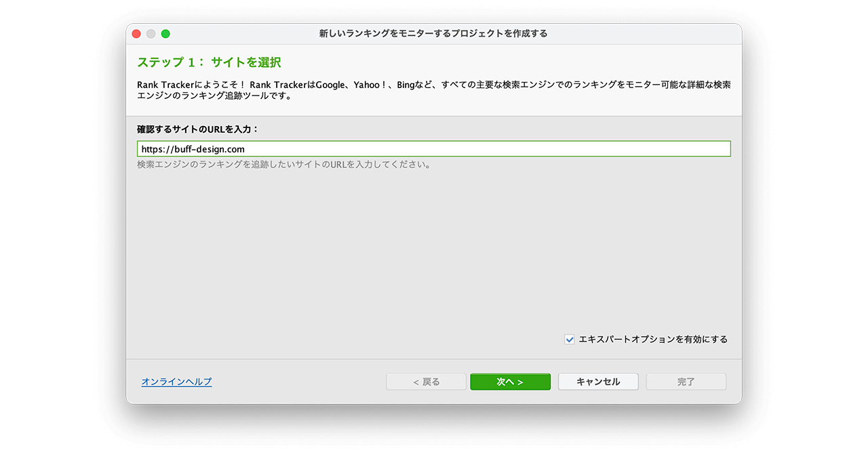Click the ステップ 1: サイトを選択 heading

tap(209, 62)
